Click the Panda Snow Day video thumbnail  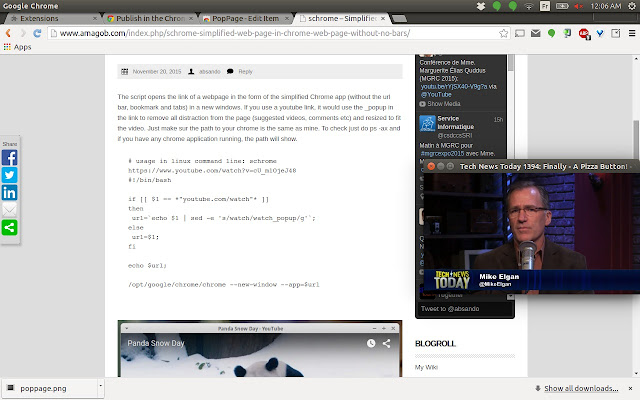point(260,355)
